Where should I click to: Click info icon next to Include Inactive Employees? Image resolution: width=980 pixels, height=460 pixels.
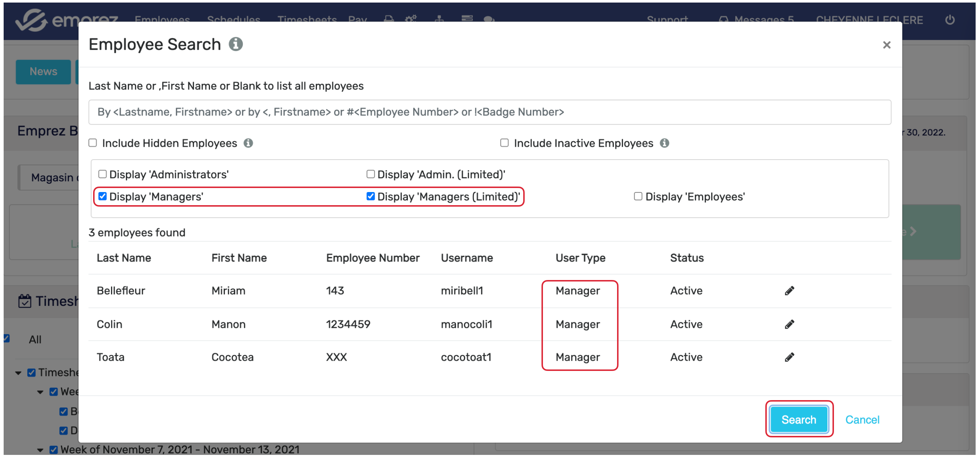pyautogui.click(x=664, y=143)
